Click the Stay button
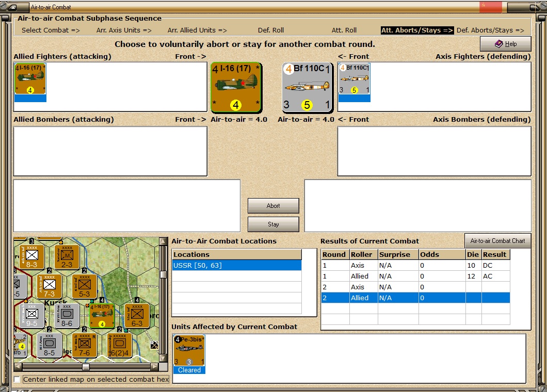 [273, 224]
